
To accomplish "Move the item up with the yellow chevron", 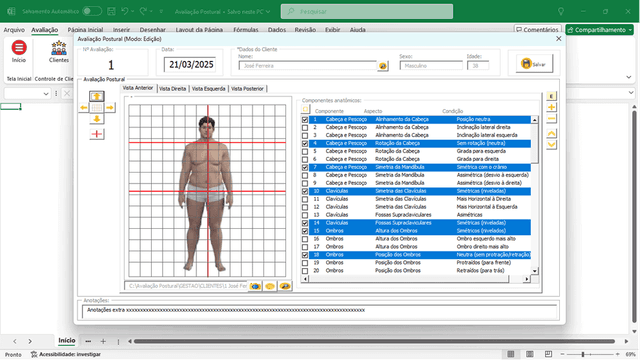I will [551, 133].
